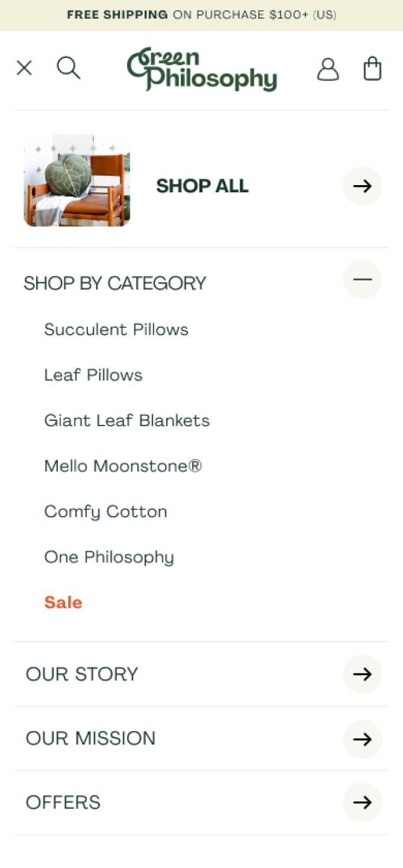Select the Comfy Cotton category

[105, 511]
